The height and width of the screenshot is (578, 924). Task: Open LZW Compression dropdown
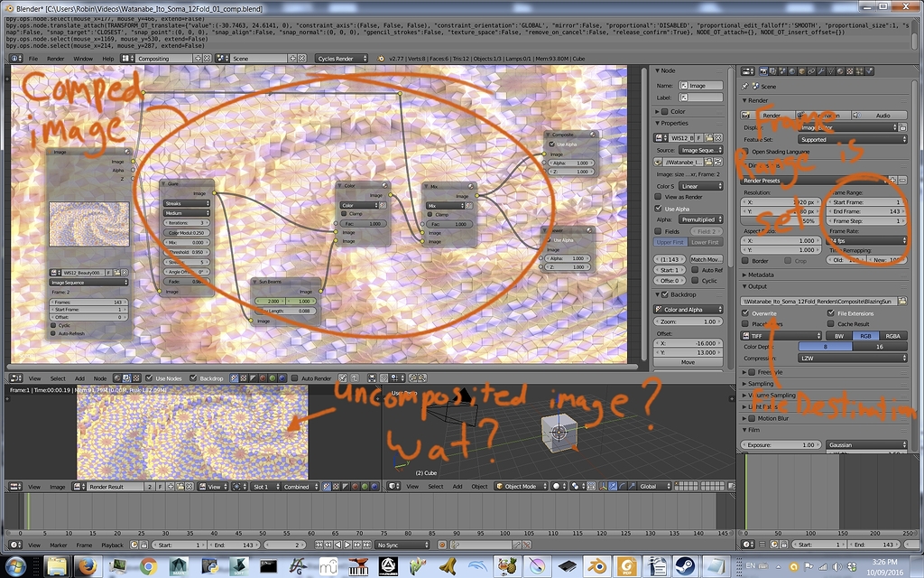tap(853, 358)
